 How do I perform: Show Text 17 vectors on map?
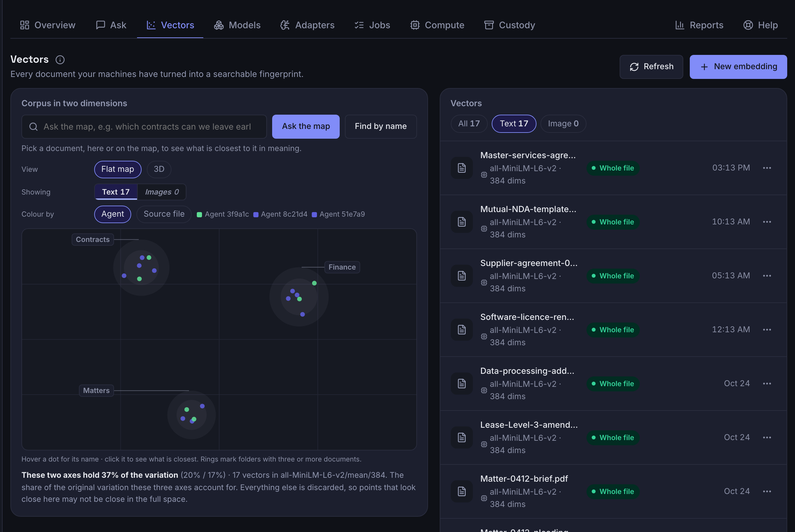[116, 192]
